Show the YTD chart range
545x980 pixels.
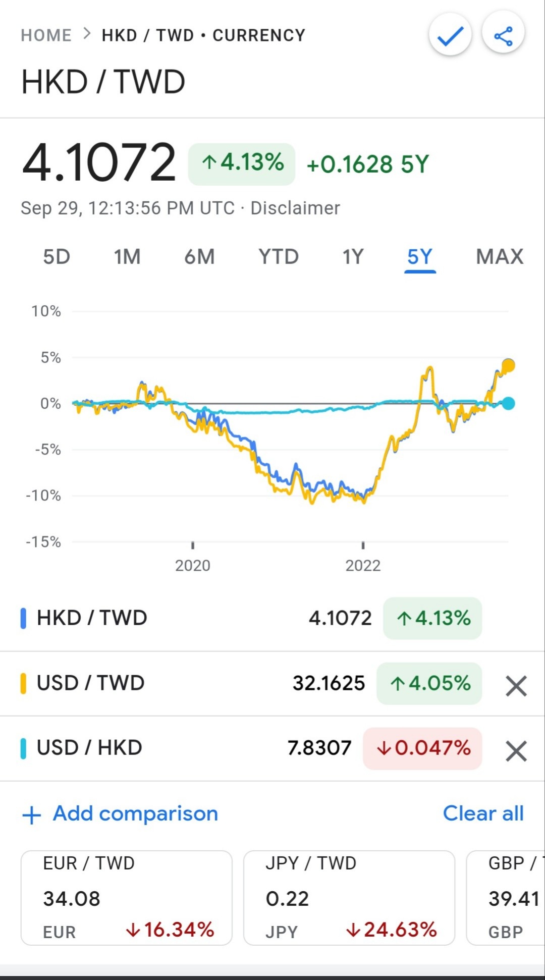pyautogui.click(x=279, y=257)
